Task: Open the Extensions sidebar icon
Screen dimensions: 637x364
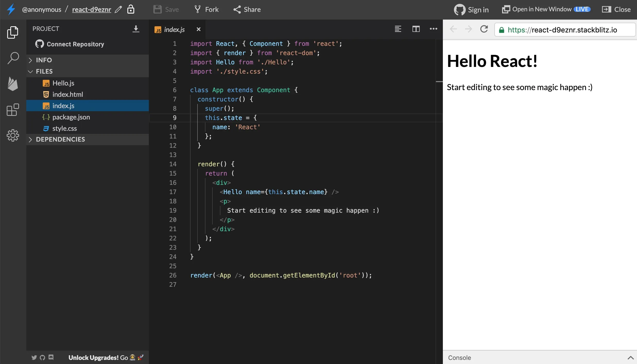Action: pos(13,110)
